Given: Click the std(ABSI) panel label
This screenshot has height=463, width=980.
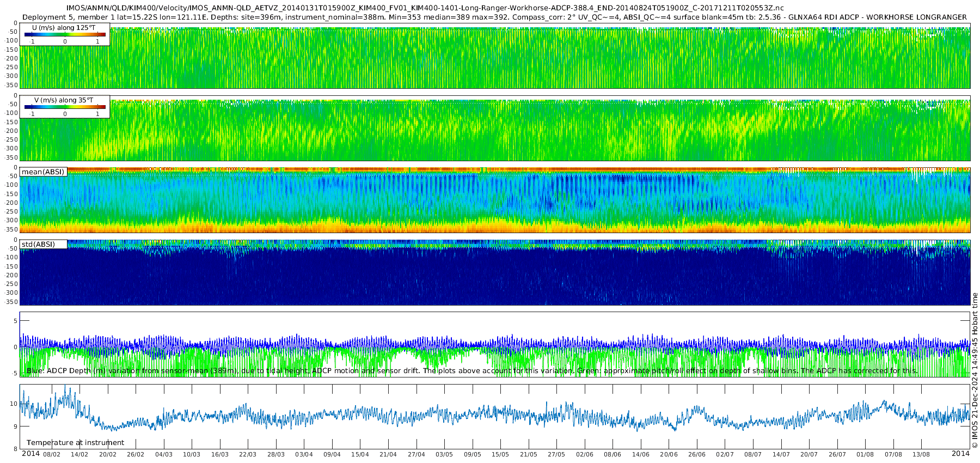Looking at the screenshot, I should tap(38, 244).
